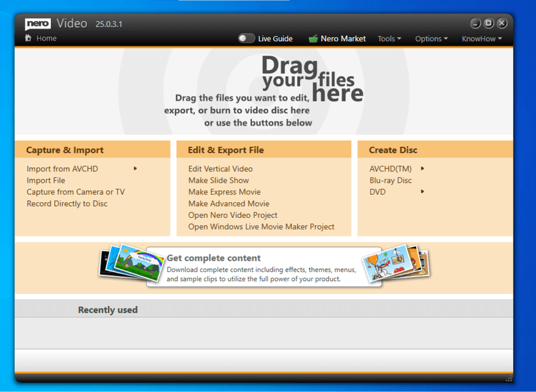Viewport: 536px width, 392px height.
Task: Click the Capture & Import header
Action: point(93,150)
